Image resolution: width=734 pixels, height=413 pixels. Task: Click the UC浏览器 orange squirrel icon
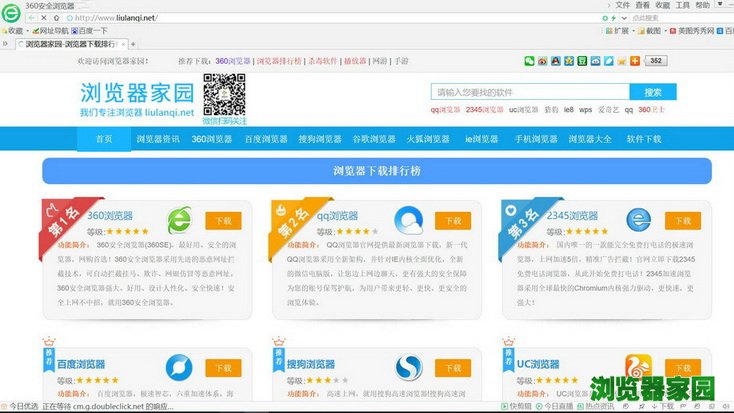638,367
